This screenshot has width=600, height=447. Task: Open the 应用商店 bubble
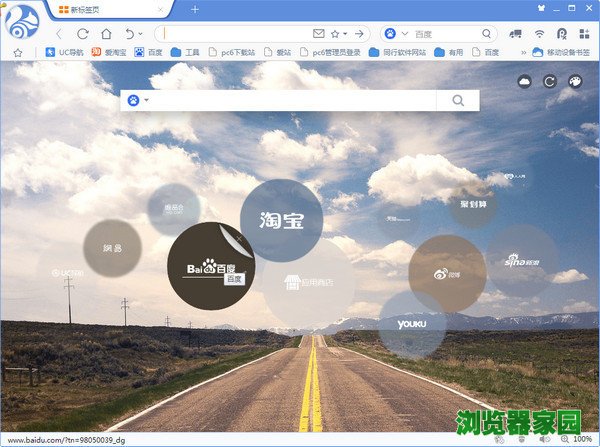tap(308, 282)
